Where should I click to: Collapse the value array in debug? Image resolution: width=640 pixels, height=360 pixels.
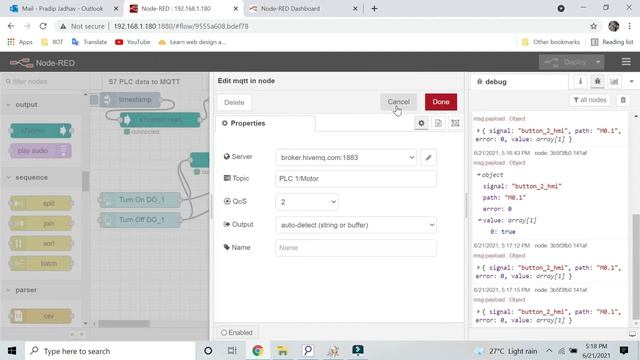(480, 220)
